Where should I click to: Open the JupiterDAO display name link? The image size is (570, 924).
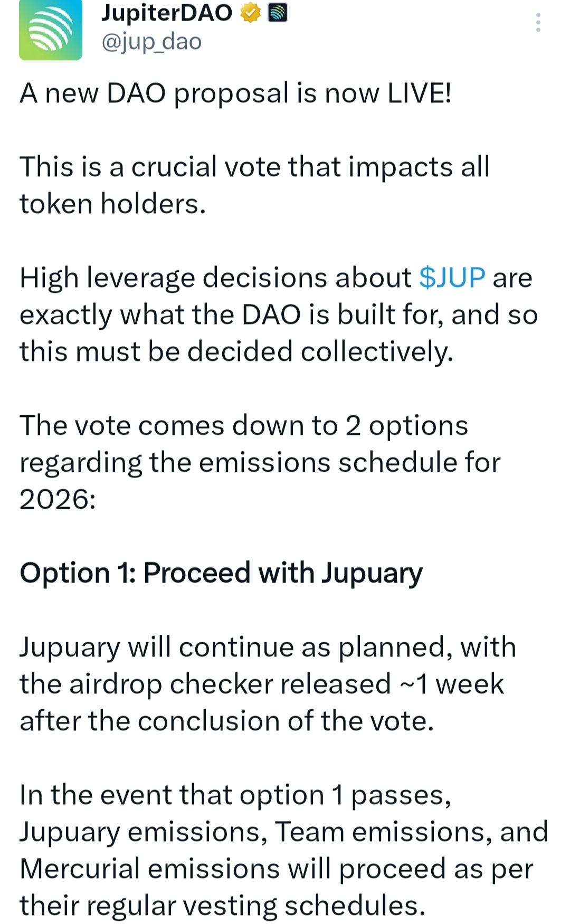(x=167, y=13)
